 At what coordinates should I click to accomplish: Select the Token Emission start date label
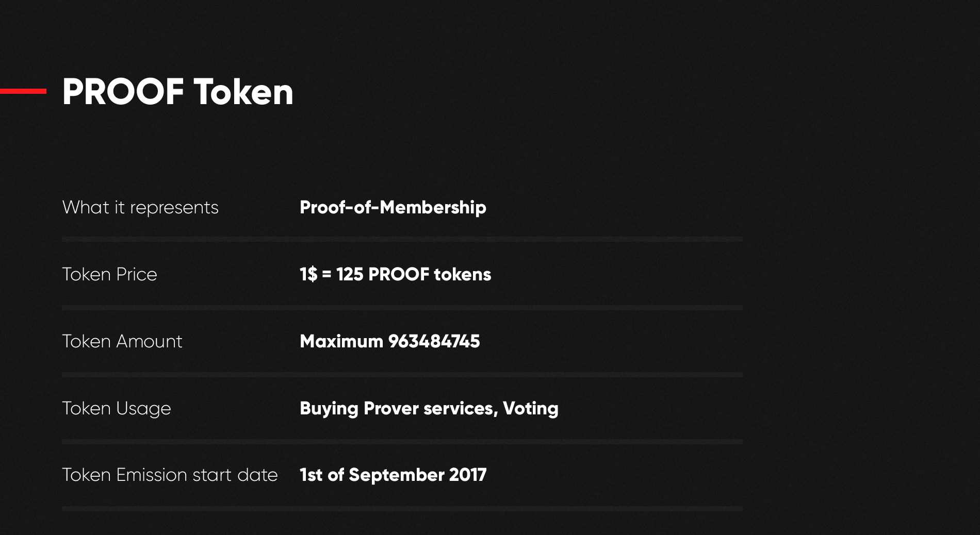170,475
